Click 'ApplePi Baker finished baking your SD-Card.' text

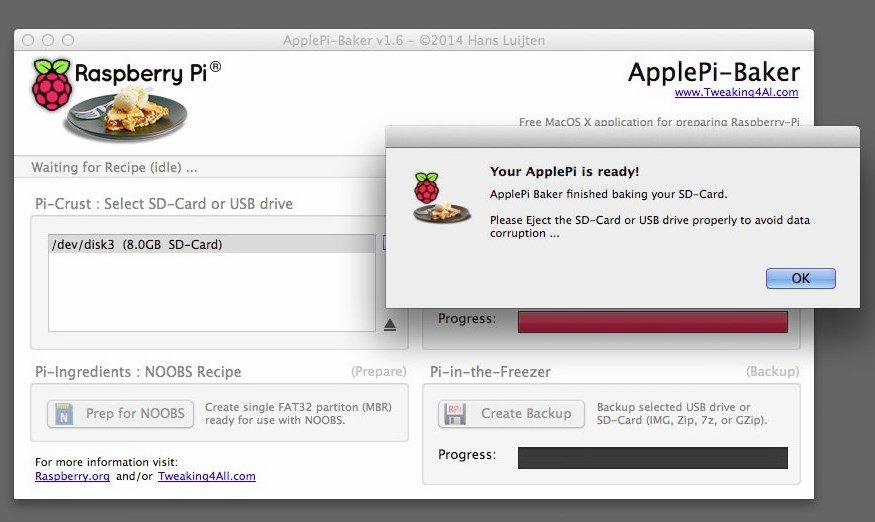coord(608,194)
